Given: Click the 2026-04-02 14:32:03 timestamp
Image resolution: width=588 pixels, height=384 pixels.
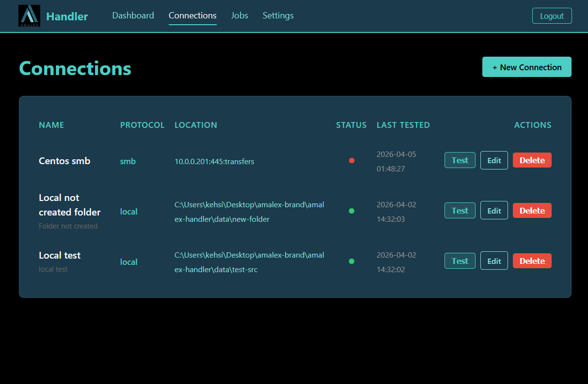Looking at the screenshot, I should 397,212.
